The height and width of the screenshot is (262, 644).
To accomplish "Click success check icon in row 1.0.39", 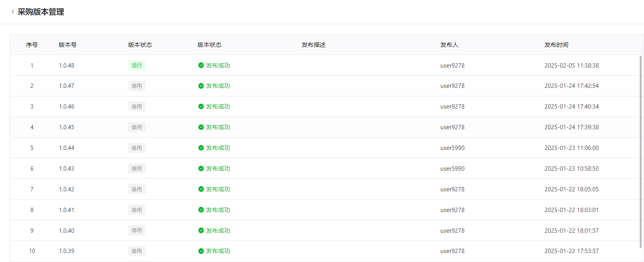I will (x=201, y=251).
